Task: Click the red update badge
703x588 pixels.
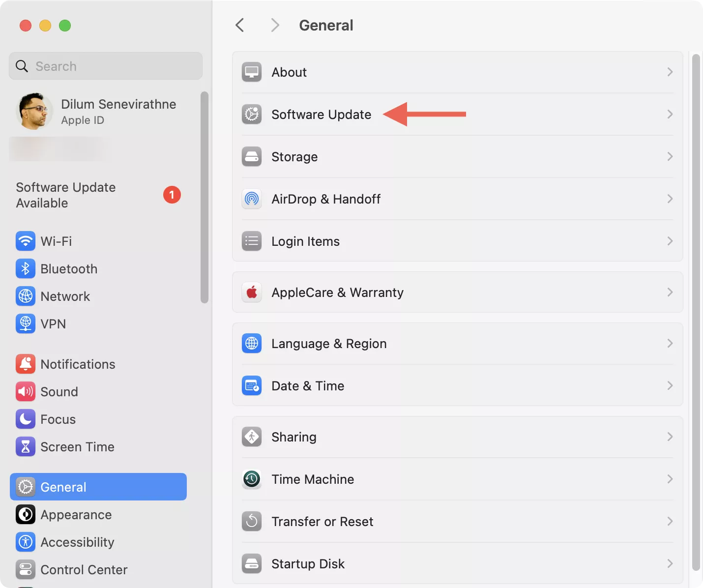Action: (172, 195)
